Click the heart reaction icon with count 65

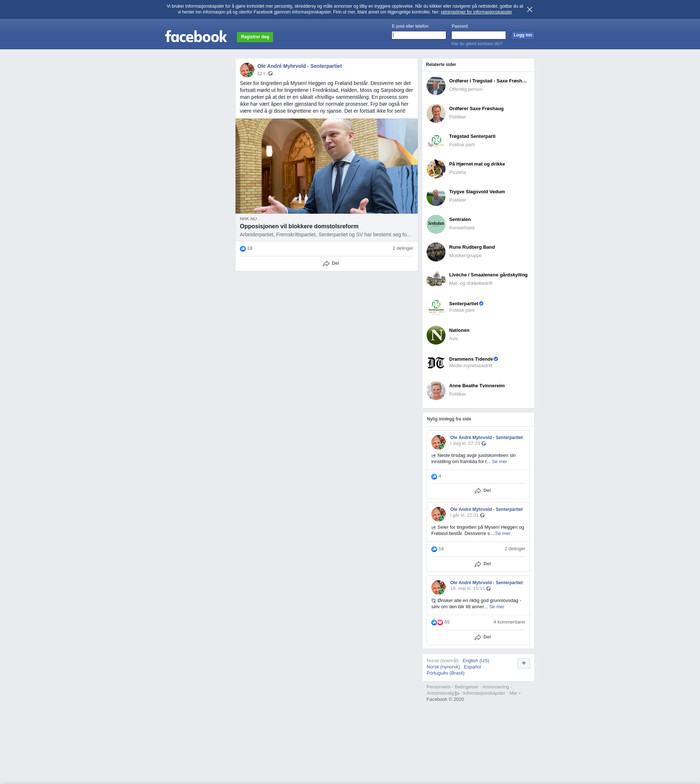[x=440, y=622]
